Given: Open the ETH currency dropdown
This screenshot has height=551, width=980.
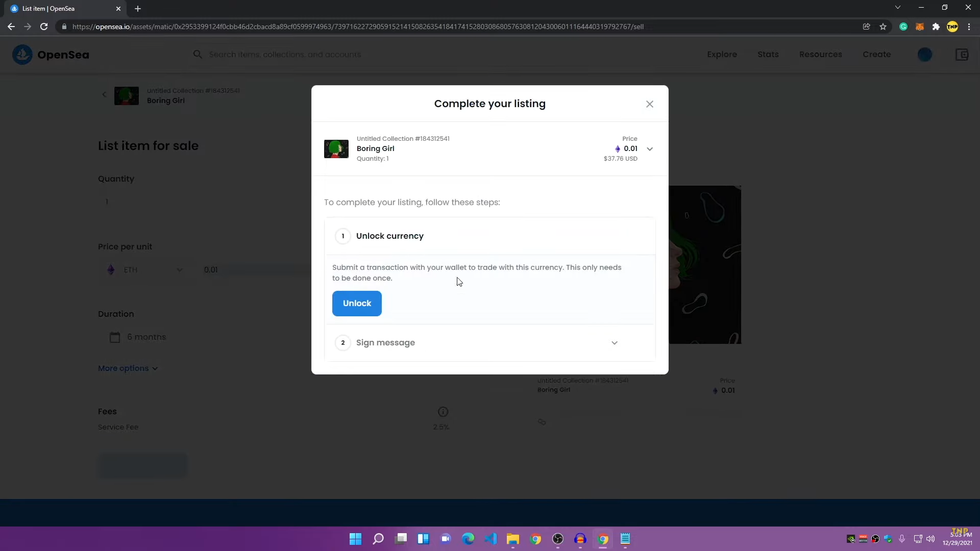Looking at the screenshot, I should [x=145, y=270].
